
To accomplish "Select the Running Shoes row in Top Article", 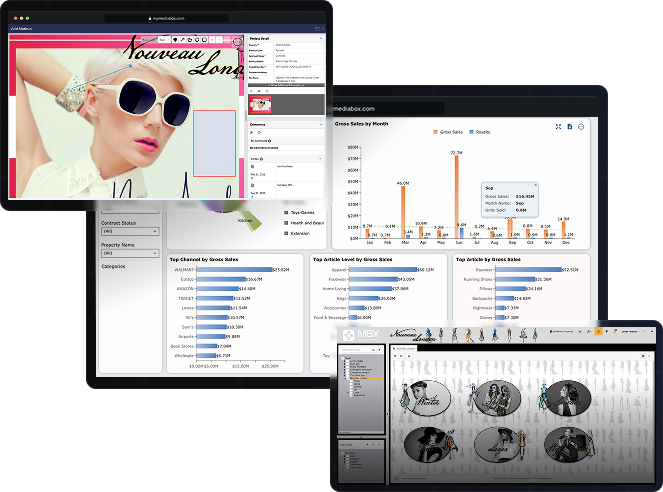I will click(507, 279).
